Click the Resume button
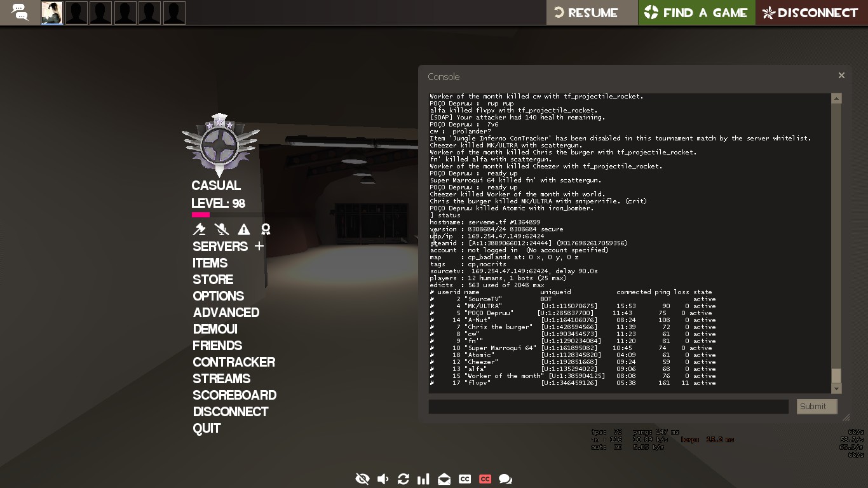Viewport: 868px width, 488px height. [592, 13]
